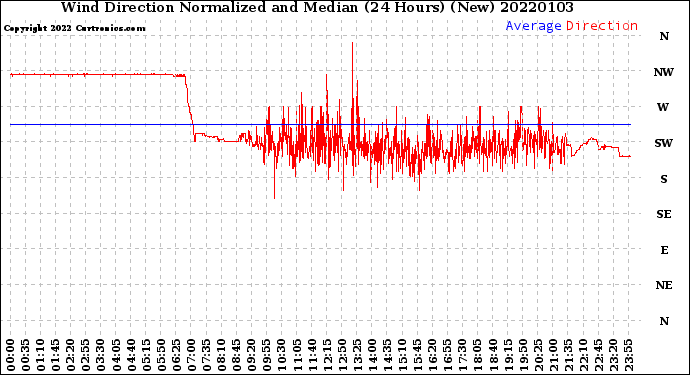Click the 12:50 time label
690x375 pixels.
click(341, 355)
